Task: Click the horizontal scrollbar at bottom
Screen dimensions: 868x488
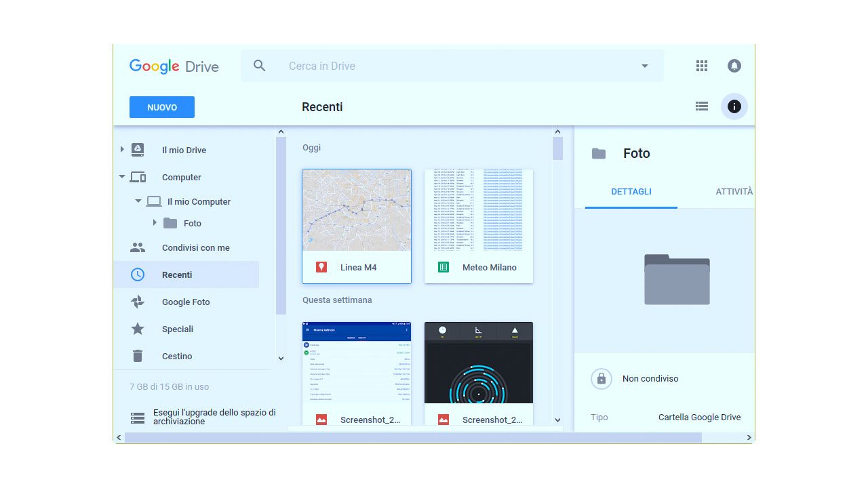Action: click(x=412, y=438)
